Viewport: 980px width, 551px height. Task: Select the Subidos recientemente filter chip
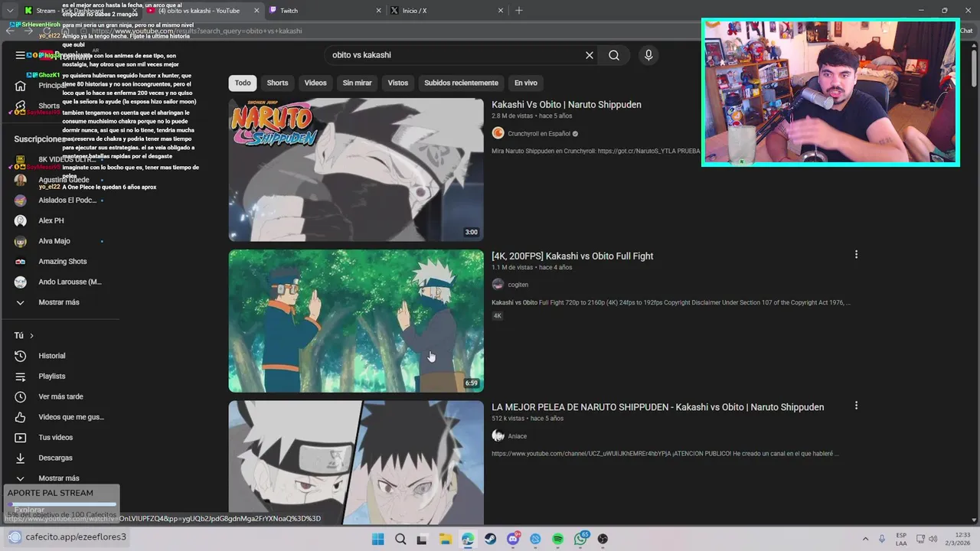(x=461, y=83)
